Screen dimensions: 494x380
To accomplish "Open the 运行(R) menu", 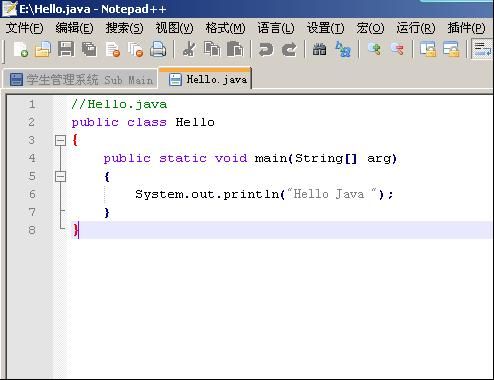I will 416,28.
